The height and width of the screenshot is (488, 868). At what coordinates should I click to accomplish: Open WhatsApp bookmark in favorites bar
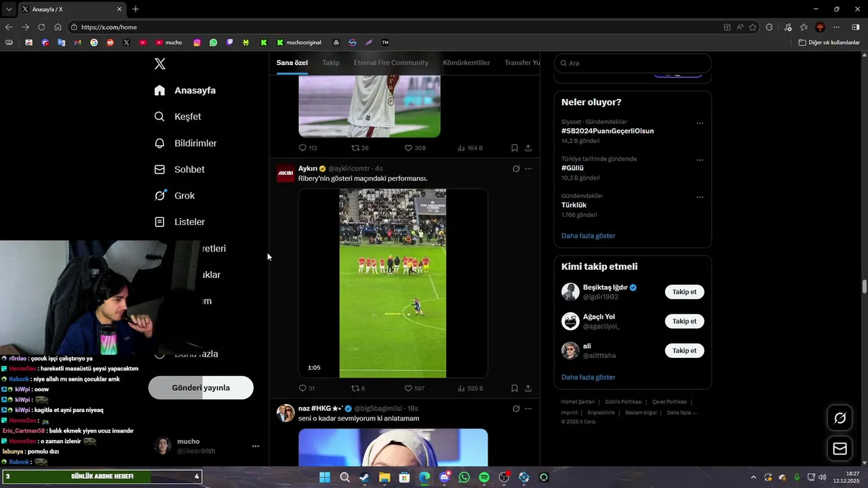pyautogui.click(x=214, y=42)
